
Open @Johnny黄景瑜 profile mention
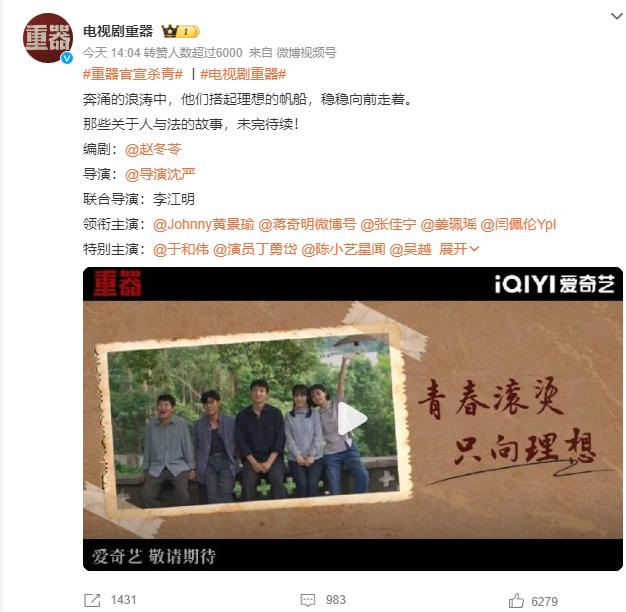(204, 224)
